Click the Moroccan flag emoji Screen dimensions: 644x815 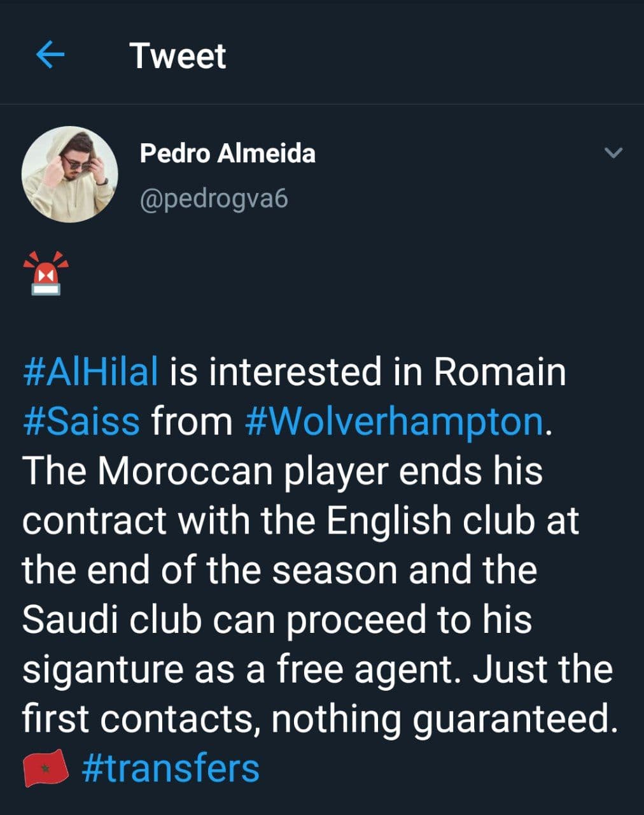pos(46,768)
